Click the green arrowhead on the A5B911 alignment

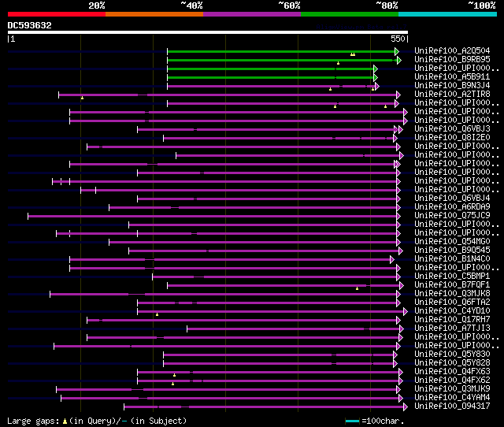click(x=375, y=77)
